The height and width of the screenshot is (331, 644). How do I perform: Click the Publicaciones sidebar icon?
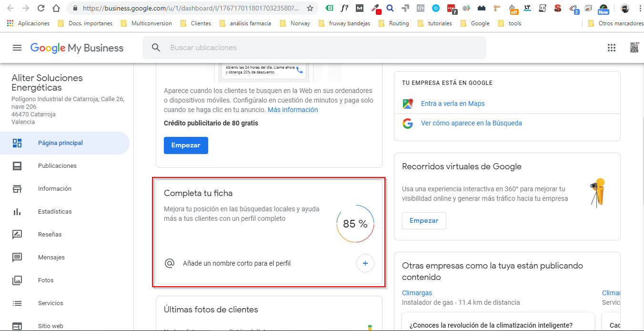pyautogui.click(x=17, y=166)
